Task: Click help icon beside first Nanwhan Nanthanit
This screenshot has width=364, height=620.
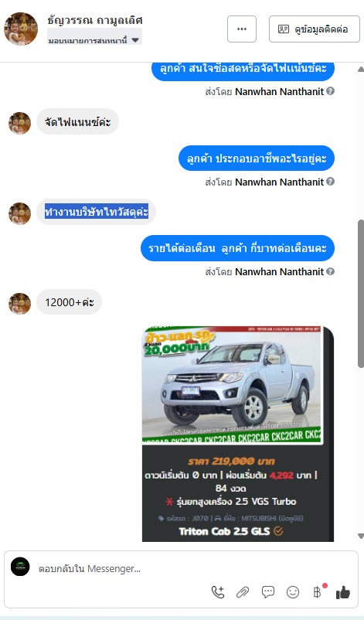Action: pyautogui.click(x=331, y=91)
